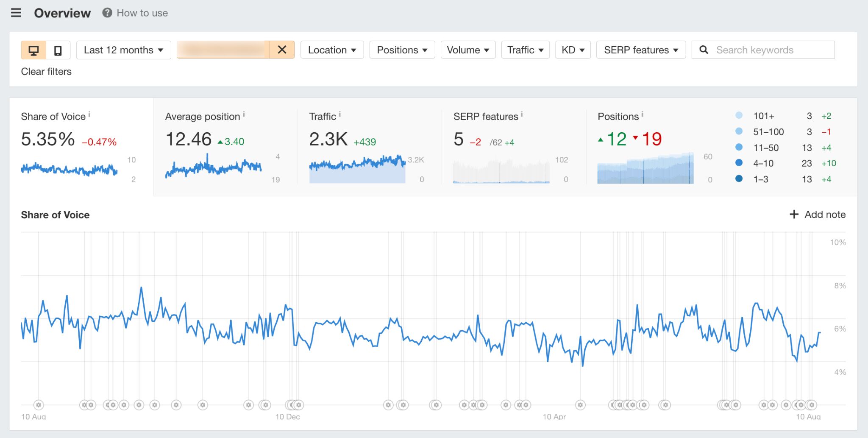Open the hamburger navigation menu
Viewport: 868px width, 438px height.
pos(16,13)
